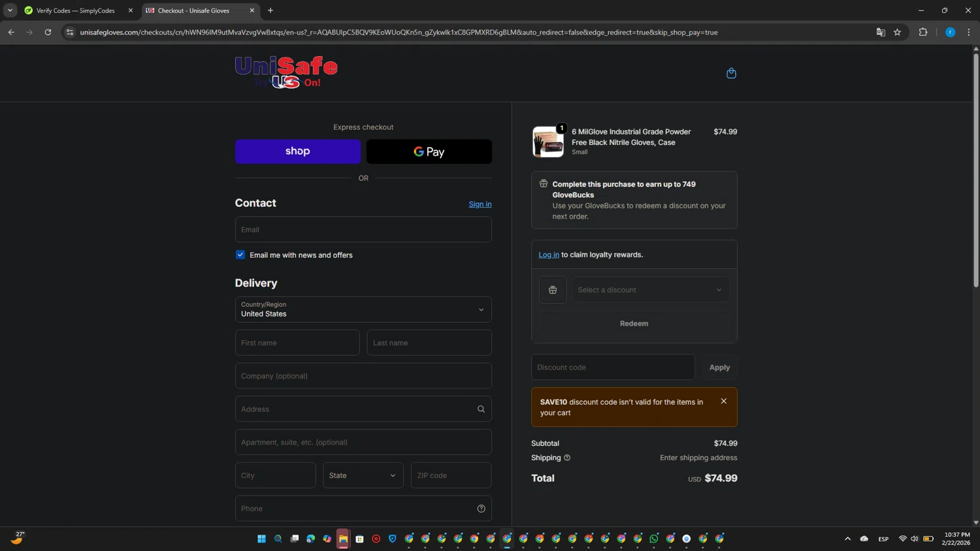Click the nitrile gloves product thumbnail

pos(547,142)
